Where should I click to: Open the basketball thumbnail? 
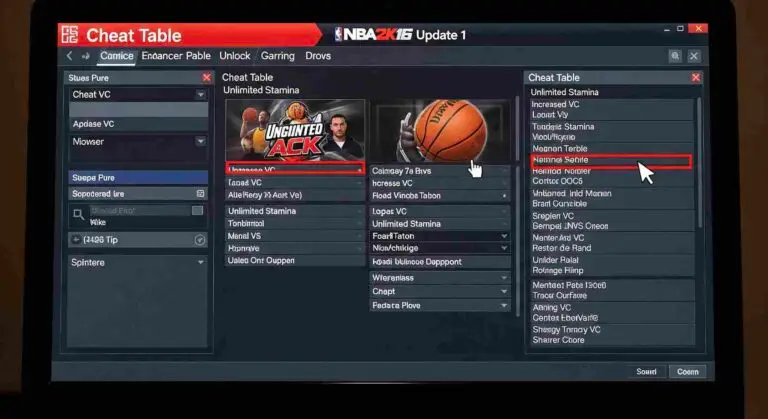pyautogui.click(x=441, y=130)
